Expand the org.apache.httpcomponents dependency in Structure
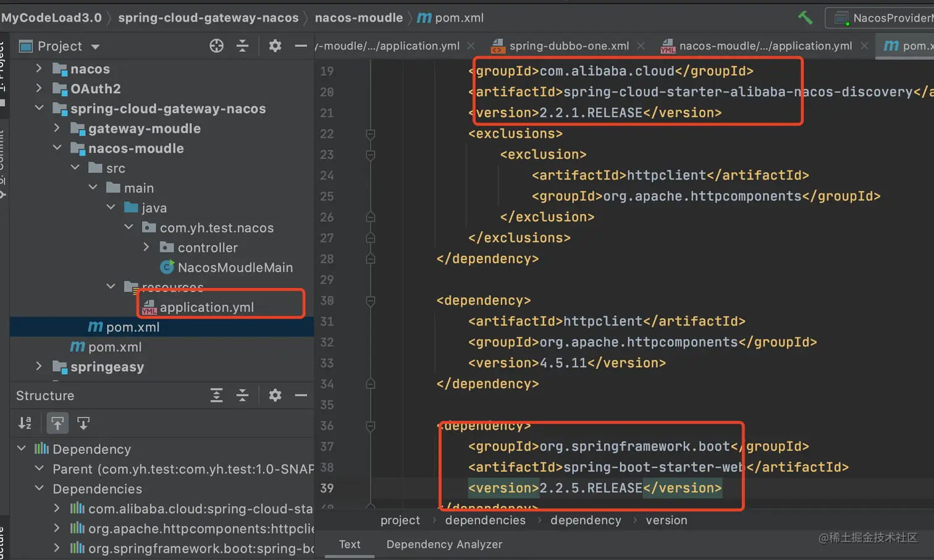The height and width of the screenshot is (560, 934). click(57, 528)
